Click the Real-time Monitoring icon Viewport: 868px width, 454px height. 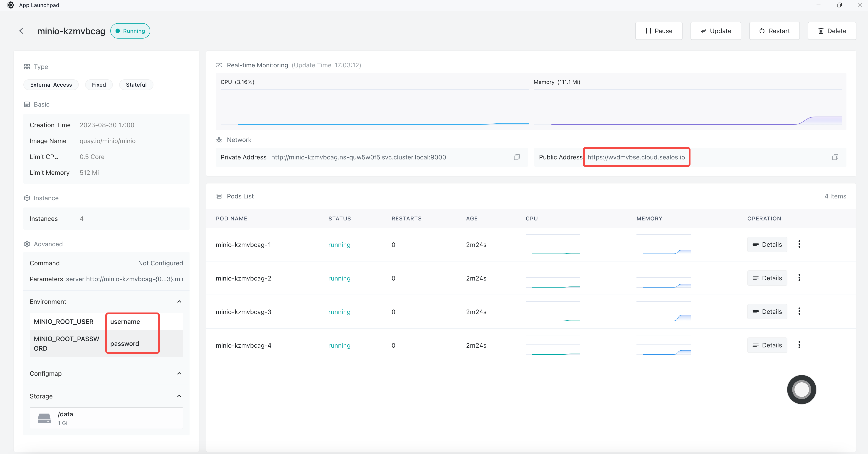[219, 65]
